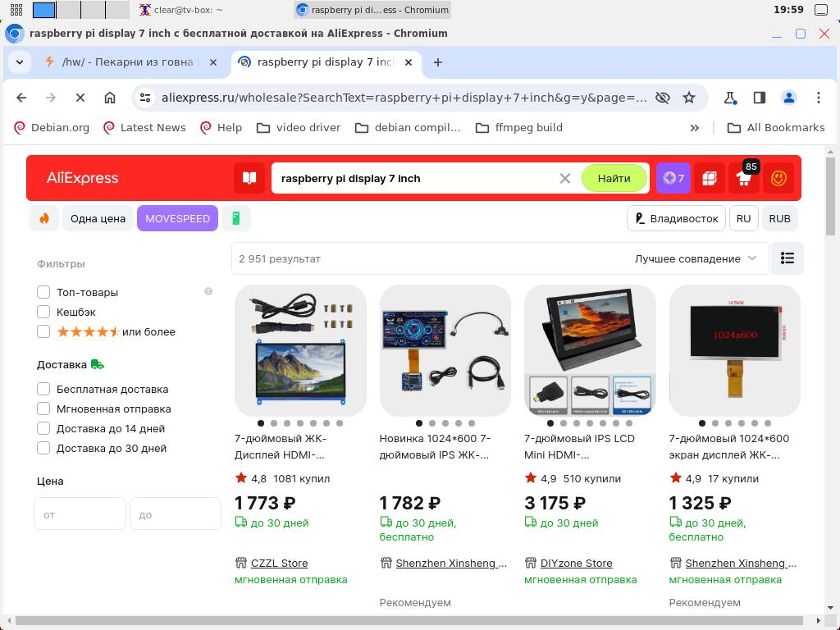Check the Топ-товары filter
Screen dimensions: 840x630
(43, 292)
